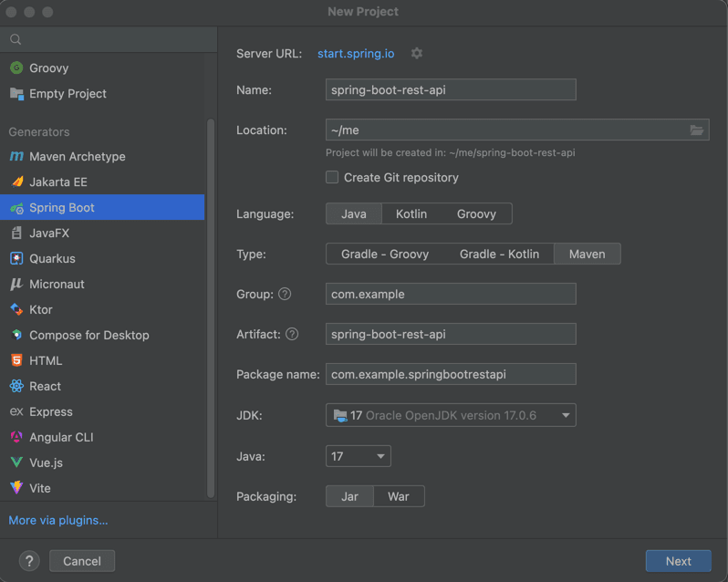Select Angular CLI generator
Viewport: 728px width, 582px height.
click(x=102, y=437)
